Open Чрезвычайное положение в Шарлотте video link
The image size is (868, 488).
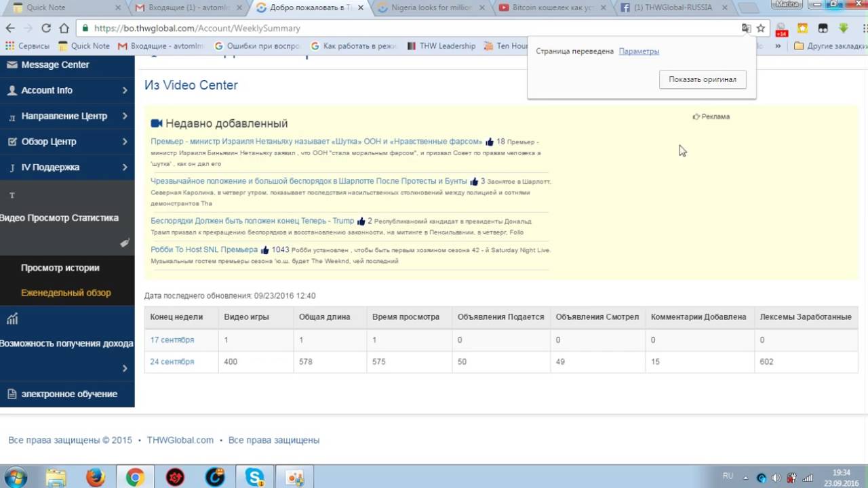tap(309, 181)
